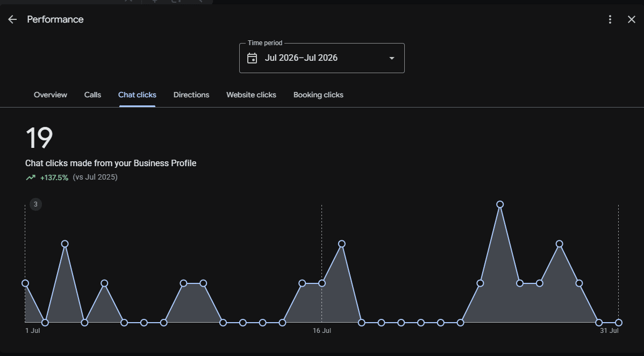Click the y-axis badge labeled 3
Image resolution: width=644 pixels, height=356 pixels.
pyautogui.click(x=35, y=204)
